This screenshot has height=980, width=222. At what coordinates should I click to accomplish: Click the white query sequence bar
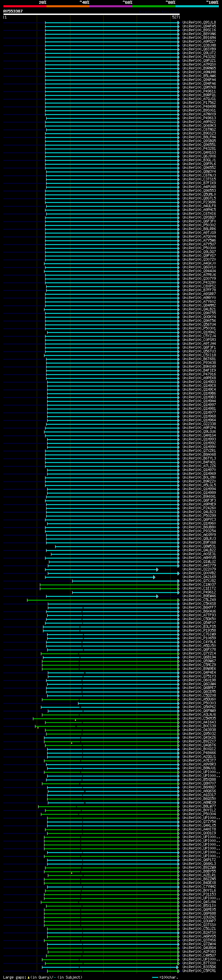pyautogui.click(x=91, y=14)
